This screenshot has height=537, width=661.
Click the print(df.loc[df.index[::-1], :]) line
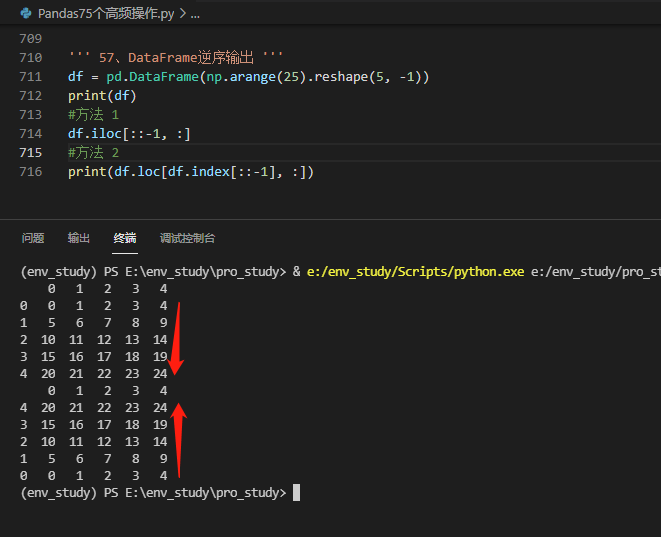pyautogui.click(x=191, y=172)
